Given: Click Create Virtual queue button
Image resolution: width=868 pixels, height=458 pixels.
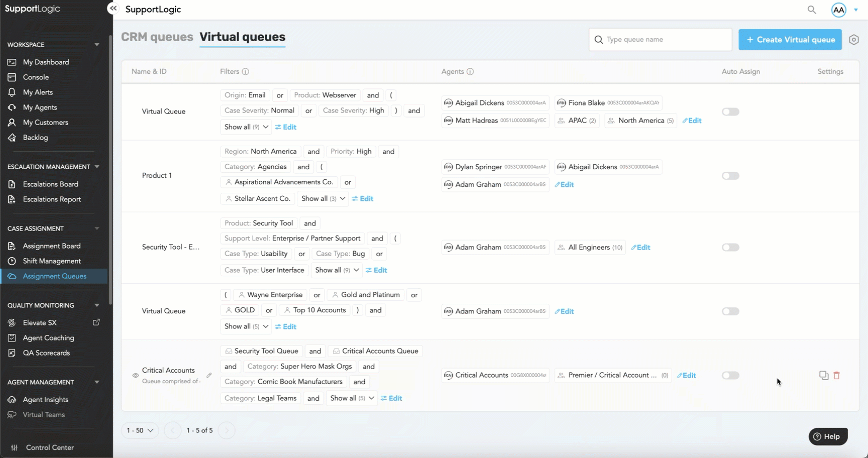Looking at the screenshot, I should (x=790, y=40).
